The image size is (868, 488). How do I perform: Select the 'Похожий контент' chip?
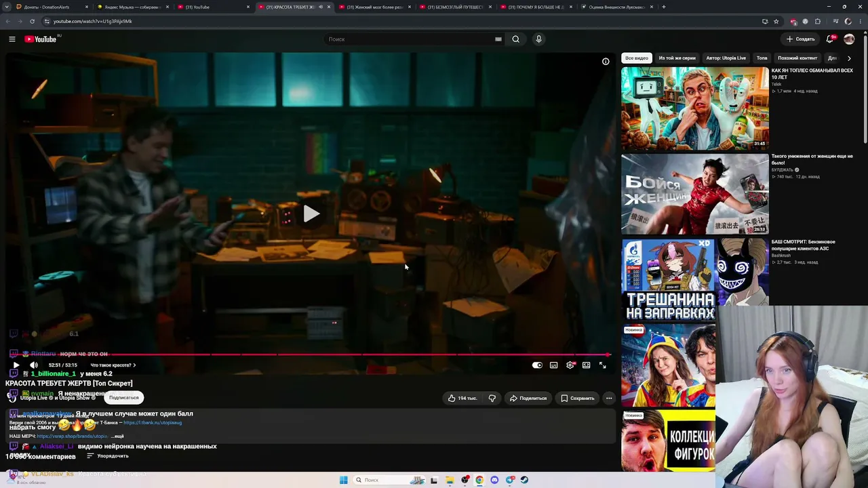click(797, 58)
